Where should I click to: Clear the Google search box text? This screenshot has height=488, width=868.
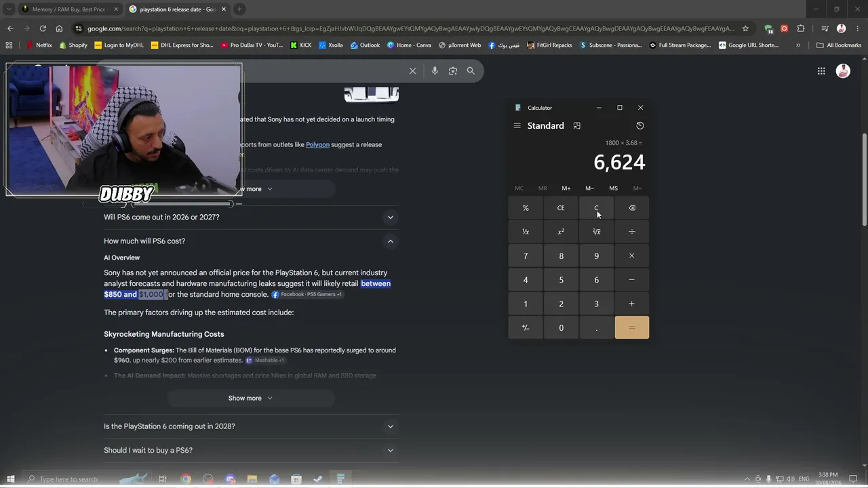pyautogui.click(x=412, y=71)
